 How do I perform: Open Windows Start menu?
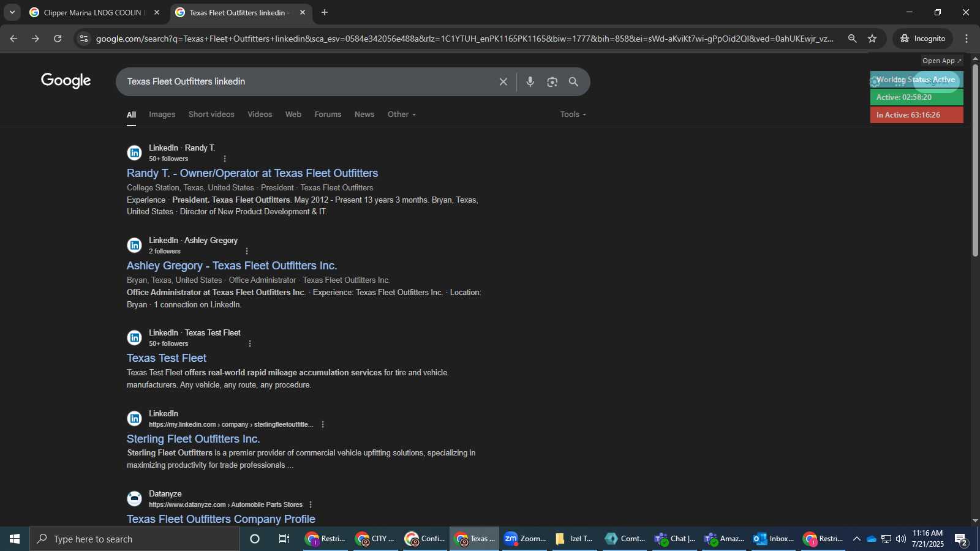[x=15, y=539]
